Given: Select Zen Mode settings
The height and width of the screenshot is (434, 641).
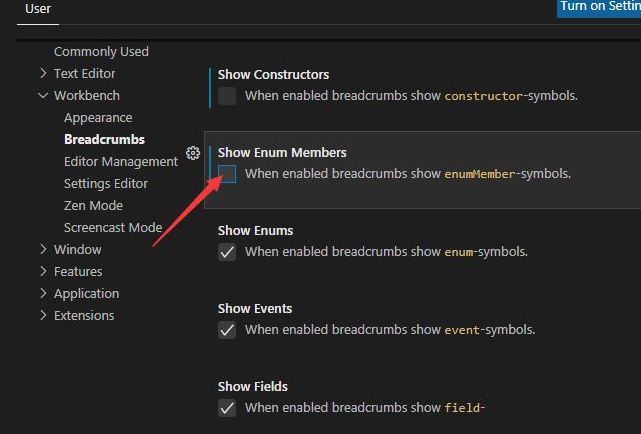Looking at the screenshot, I should [93, 206].
